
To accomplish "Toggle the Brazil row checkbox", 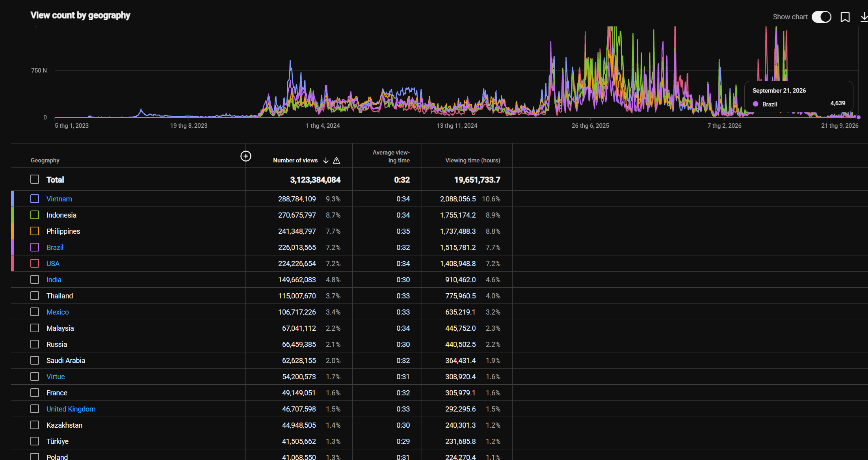I will click(x=35, y=247).
